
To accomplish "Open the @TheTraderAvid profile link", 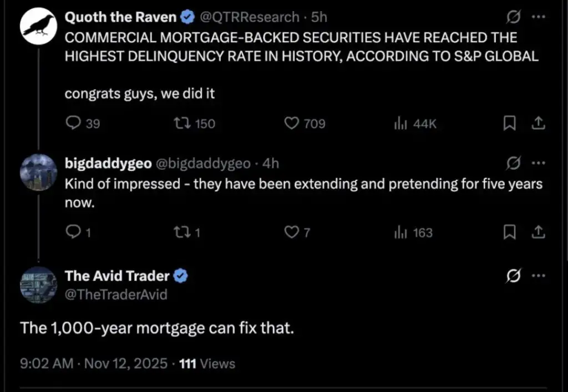I will tap(116, 294).
